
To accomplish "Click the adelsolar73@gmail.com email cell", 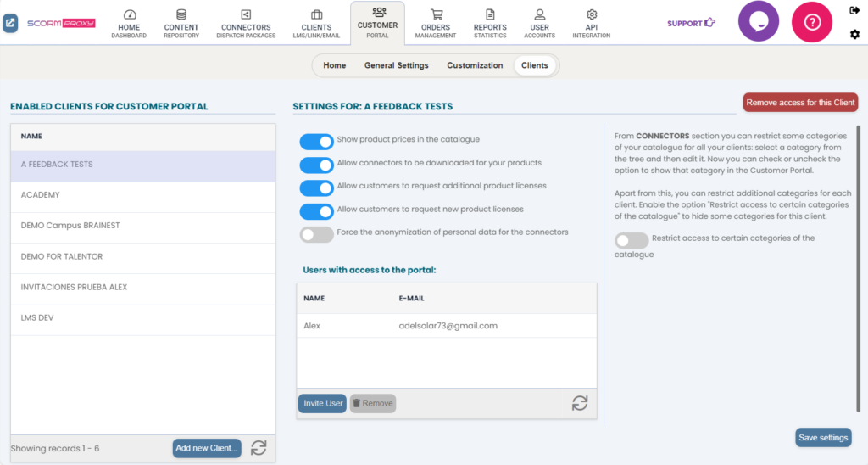I will coord(448,326).
